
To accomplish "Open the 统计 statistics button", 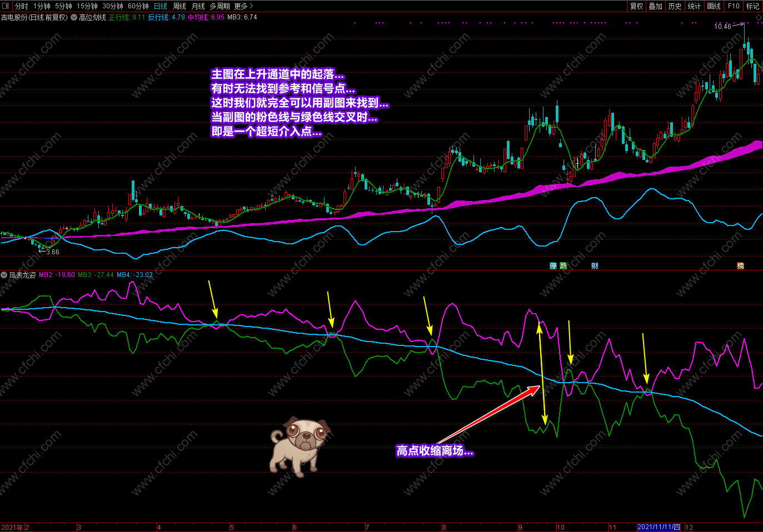I will pos(695,6).
